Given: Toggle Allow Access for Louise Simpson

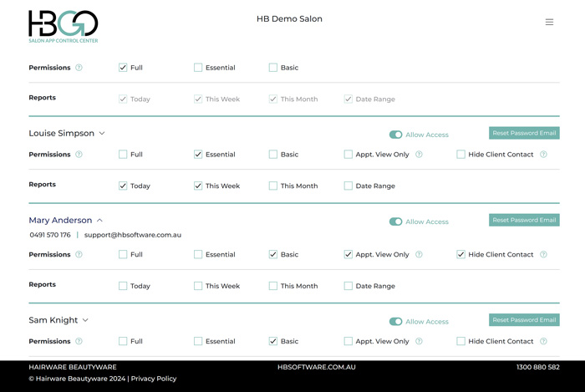Looking at the screenshot, I should (x=395, y=135).
